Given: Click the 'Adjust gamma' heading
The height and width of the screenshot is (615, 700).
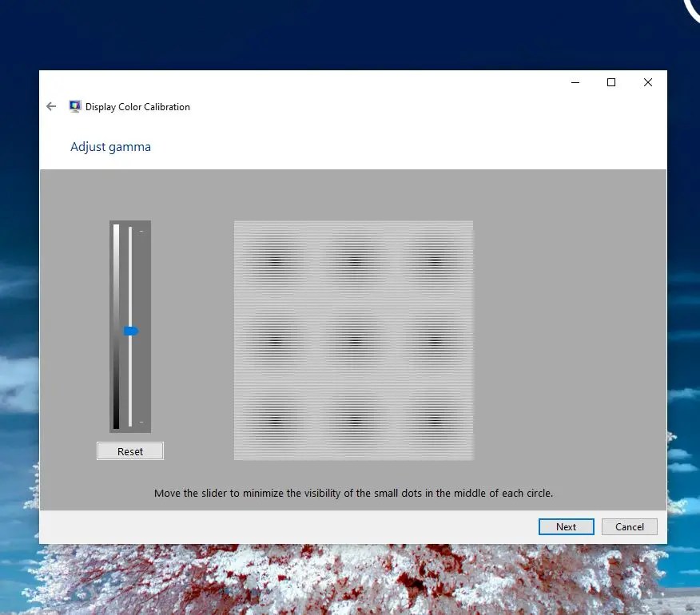Looking at the screenshot, I should click(x=111, y=147).
